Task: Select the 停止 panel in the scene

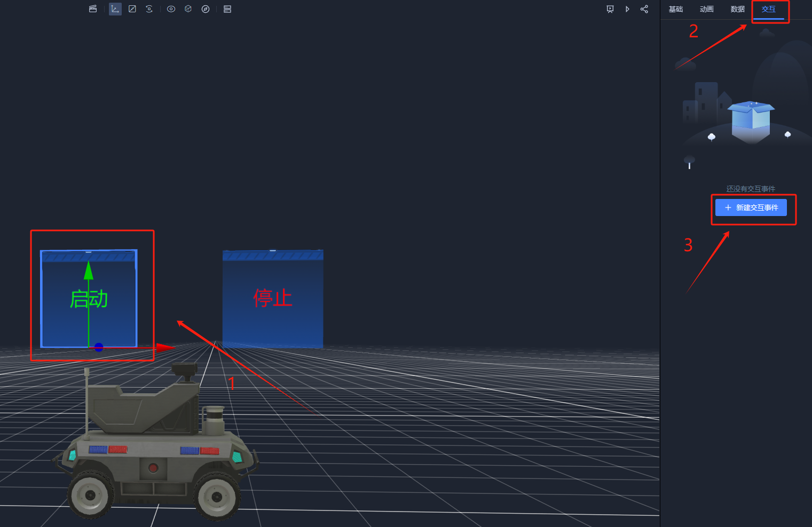Action: point(273,299)
